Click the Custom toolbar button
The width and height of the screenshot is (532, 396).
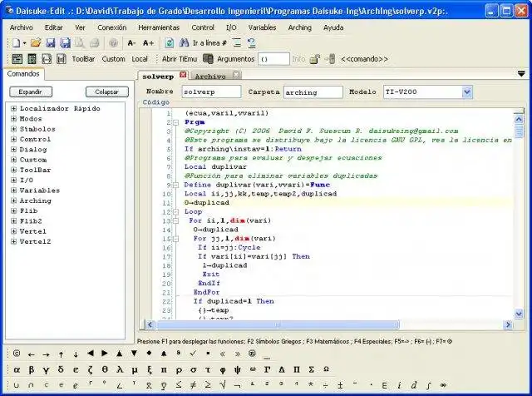tap(113, 59)
